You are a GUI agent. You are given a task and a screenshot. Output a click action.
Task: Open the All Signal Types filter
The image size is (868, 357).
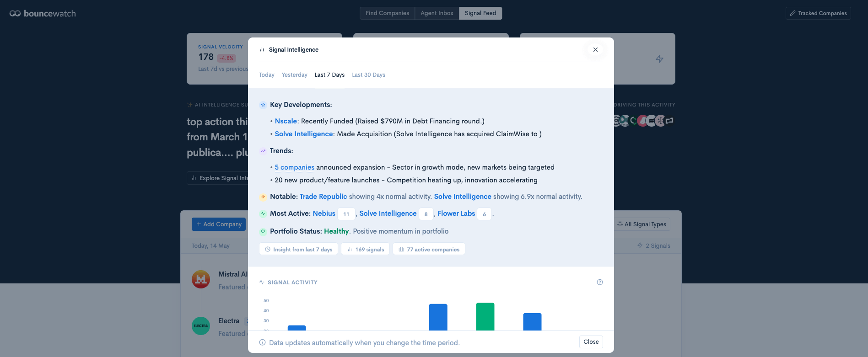[x=642, y=224]
